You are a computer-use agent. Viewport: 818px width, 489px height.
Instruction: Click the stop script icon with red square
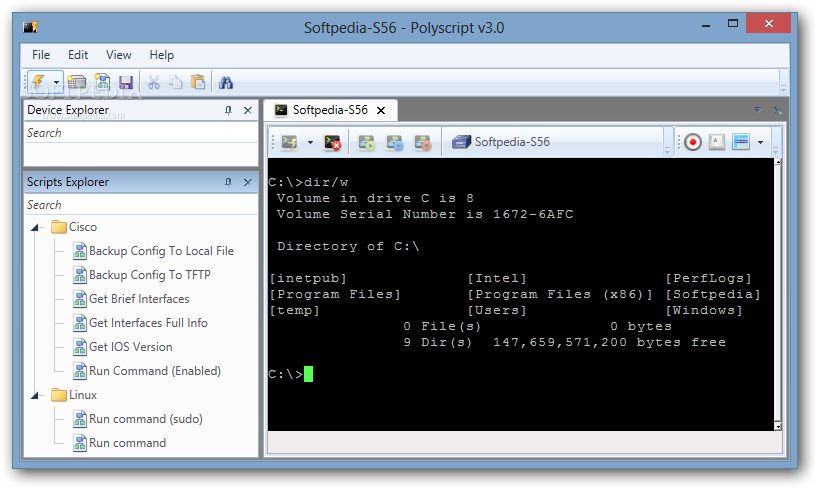coord(423,142)
